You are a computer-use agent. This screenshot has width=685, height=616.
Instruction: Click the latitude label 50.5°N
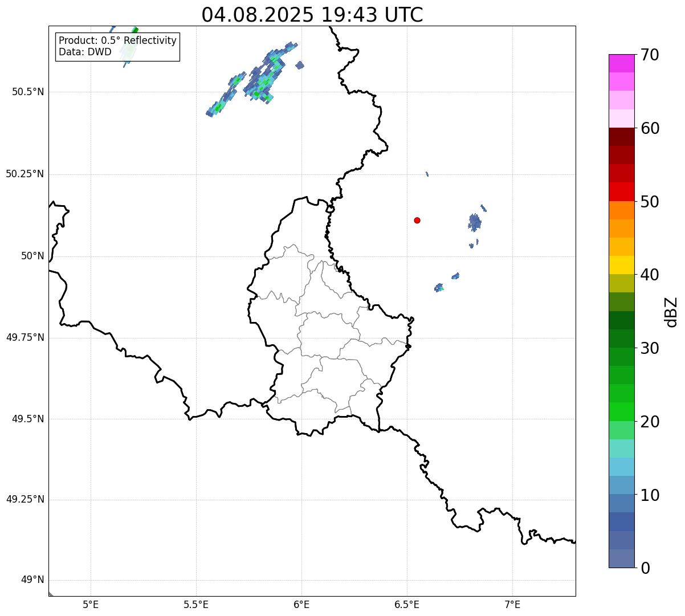[x=27, y=92]
